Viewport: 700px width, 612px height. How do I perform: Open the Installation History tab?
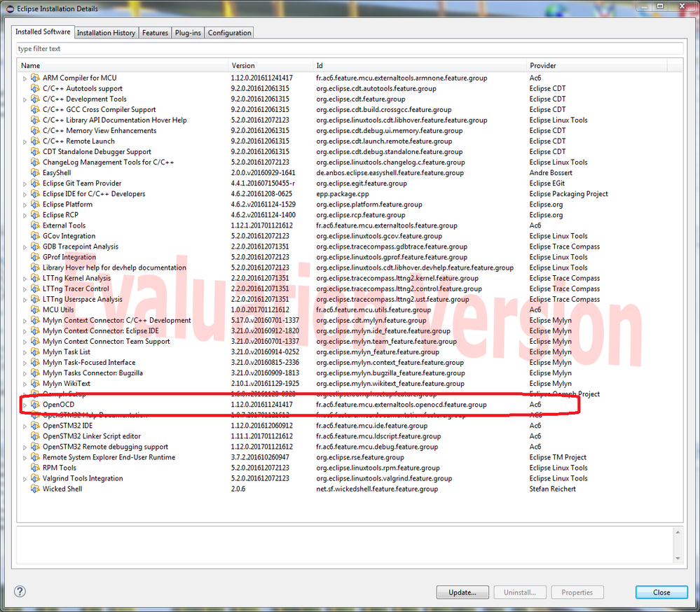(x=107, y=33)
